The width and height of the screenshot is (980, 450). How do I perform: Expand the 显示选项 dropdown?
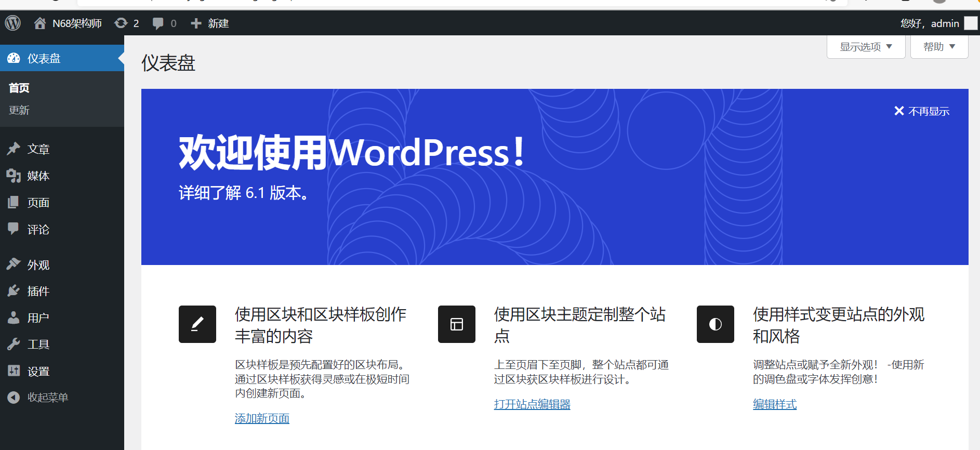[x=866, y=47]
